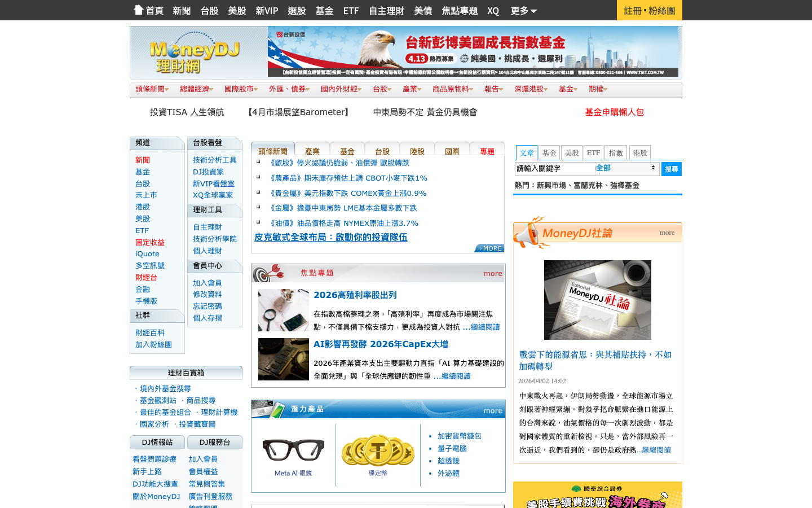Open 看盤問題診療 under DJ情報站
The image size is (812, 508).
coord(155,459)
